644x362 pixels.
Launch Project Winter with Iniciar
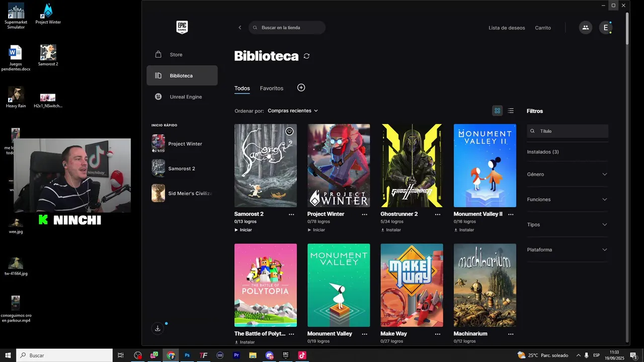click(316, 230)
